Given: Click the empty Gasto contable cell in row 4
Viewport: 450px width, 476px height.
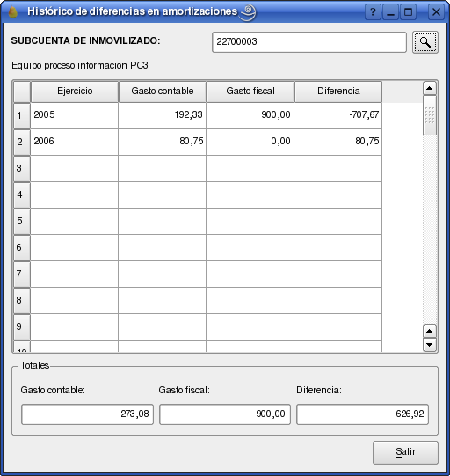Looking at the screenshot, I should [x=163, y=195].
